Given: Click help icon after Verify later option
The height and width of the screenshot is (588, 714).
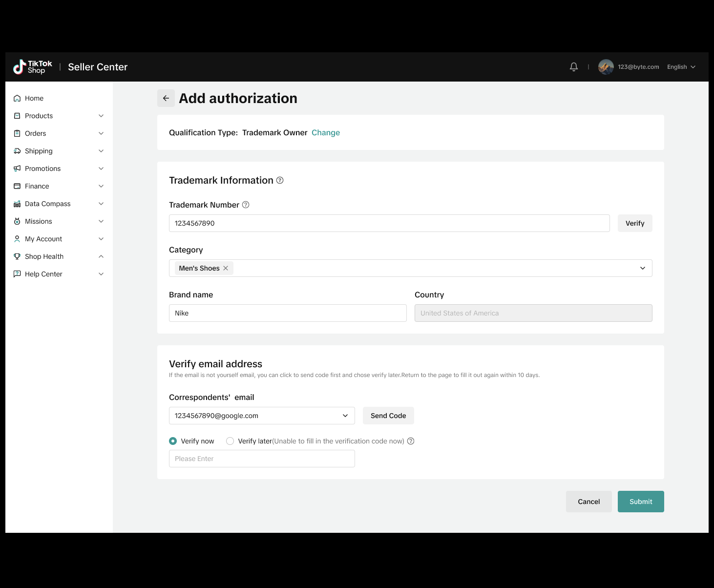Looking at the screenshot, I should 411,441.
